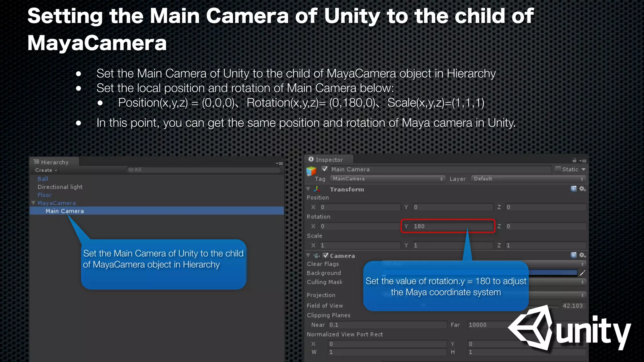Click Position Z field

pyautogui.click(x=546, y=207)
